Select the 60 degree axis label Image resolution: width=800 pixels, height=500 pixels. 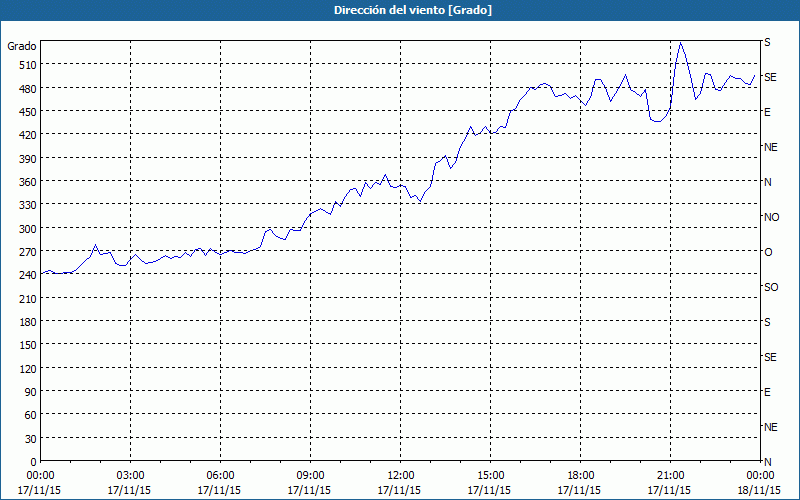coord(31,416)
